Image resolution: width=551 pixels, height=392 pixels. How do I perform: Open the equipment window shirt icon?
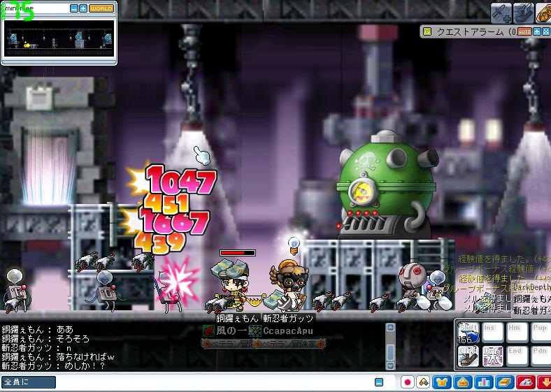pyautogui.click(x=442, y=382)
